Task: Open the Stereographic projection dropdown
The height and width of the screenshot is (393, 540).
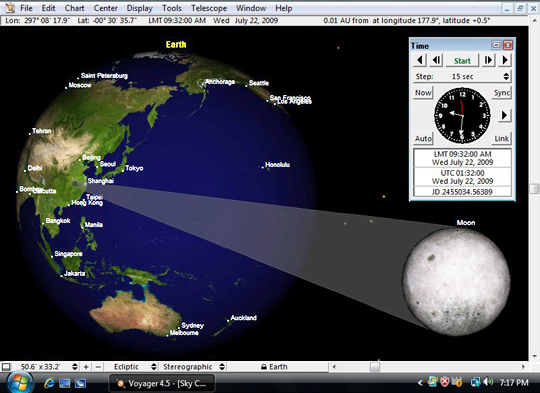Action: (x=193, y=367)
